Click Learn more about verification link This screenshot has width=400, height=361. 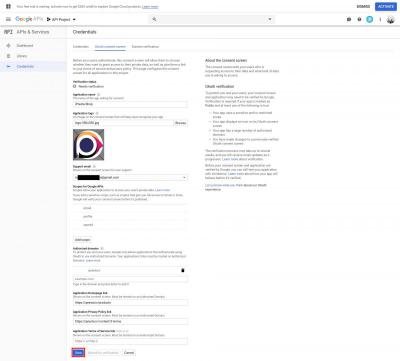[x=229, y=159]
